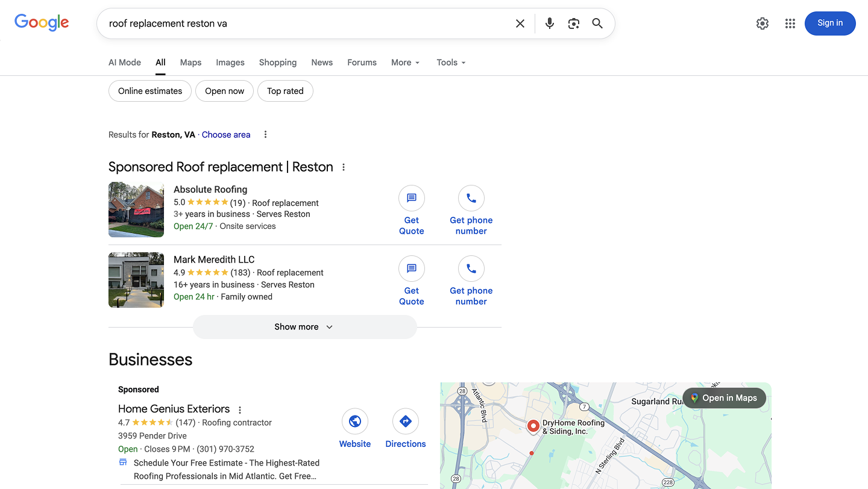
Task: Click Get Quote text for Mark Meredith LLC
Action: click(x=412, y=296)
